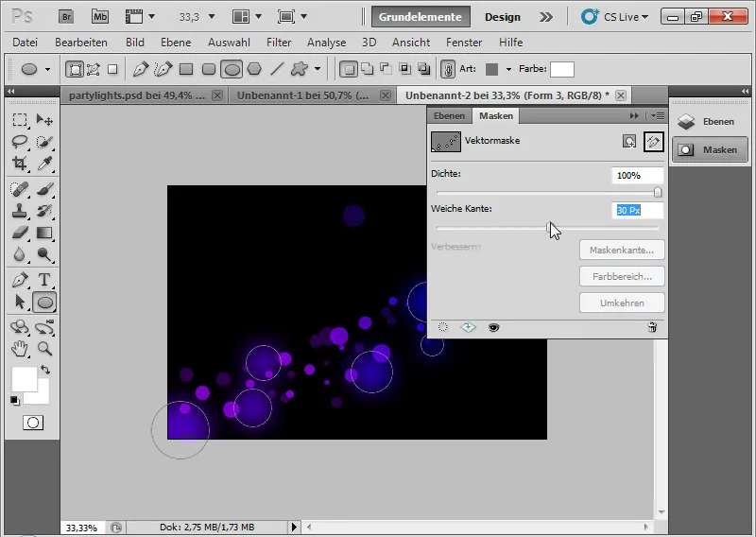Select the Gradient tool
This screenshot has height=537, width=756.
coord(44,233)
